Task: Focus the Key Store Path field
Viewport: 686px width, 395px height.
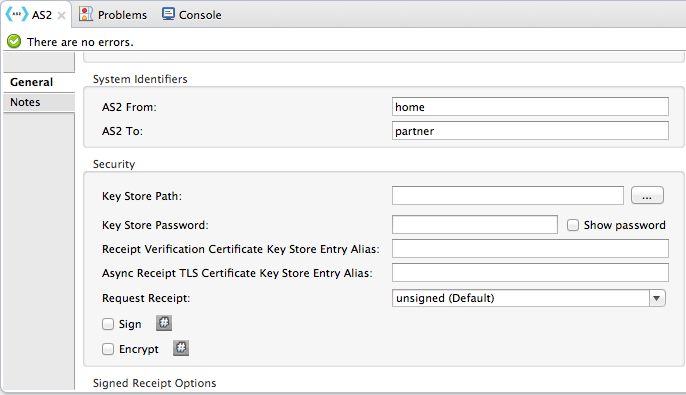Action: pyautogui.click(x=508, y=196)
